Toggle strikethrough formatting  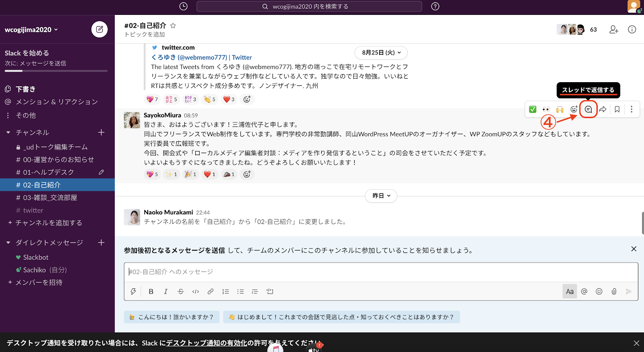[x=181, y=291]
